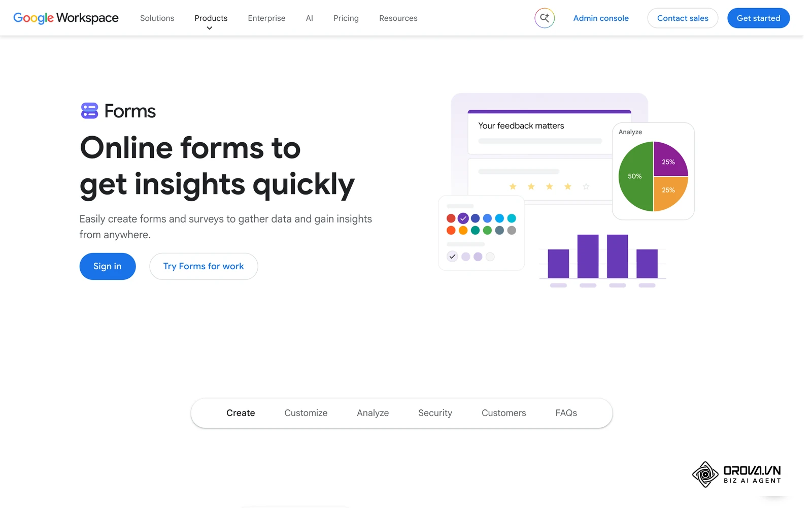The image size is (812, 508).
Task: Click the blue Sign in button
Action: click(108, 266)
